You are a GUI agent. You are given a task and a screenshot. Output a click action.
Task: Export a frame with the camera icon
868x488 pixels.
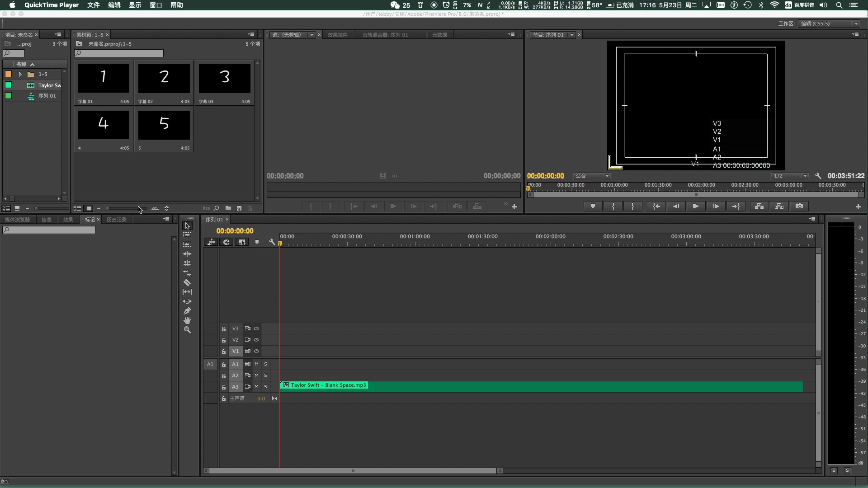799,206
